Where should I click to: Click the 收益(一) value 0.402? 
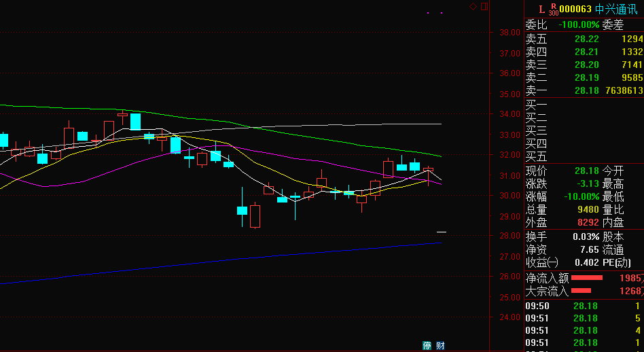point(587,262)
